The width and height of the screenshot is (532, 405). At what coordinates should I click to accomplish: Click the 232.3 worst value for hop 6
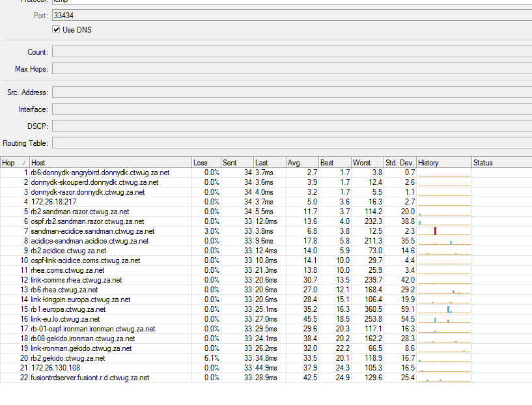pyautogui.click(x=374, y=221)
